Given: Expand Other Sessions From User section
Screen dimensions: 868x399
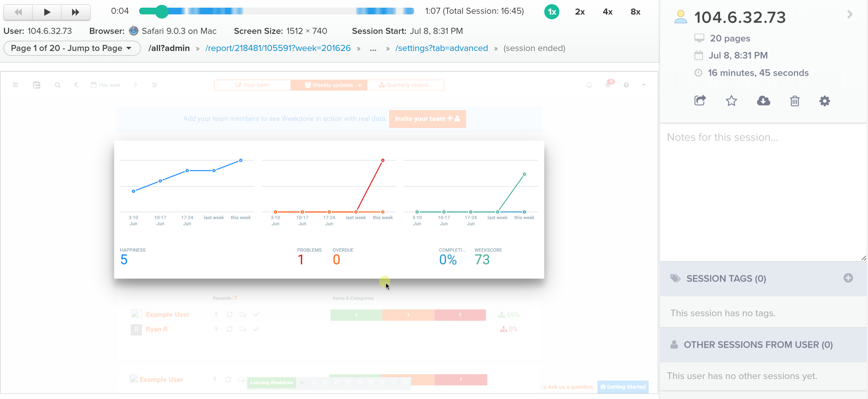Looking at the screenshot, I should point(758,344).
